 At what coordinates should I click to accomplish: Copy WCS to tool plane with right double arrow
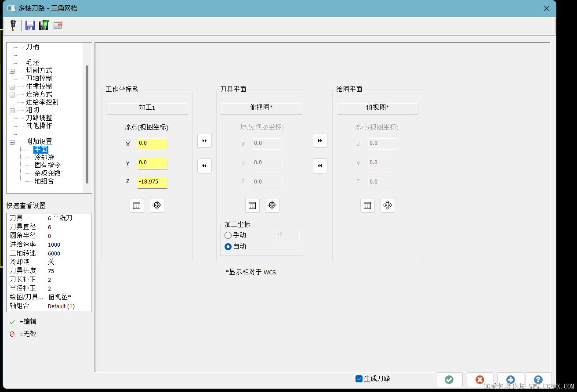point(204,140)
